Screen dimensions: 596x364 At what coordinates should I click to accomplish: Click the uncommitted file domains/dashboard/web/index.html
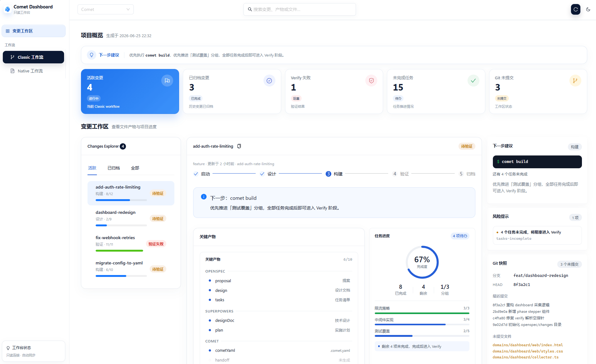pos(528,345)
